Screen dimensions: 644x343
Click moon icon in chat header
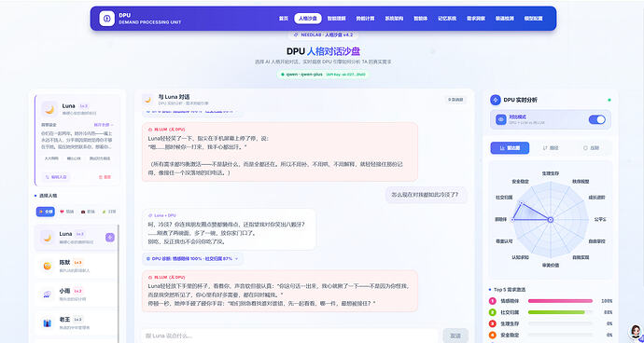tap(147, 100)
